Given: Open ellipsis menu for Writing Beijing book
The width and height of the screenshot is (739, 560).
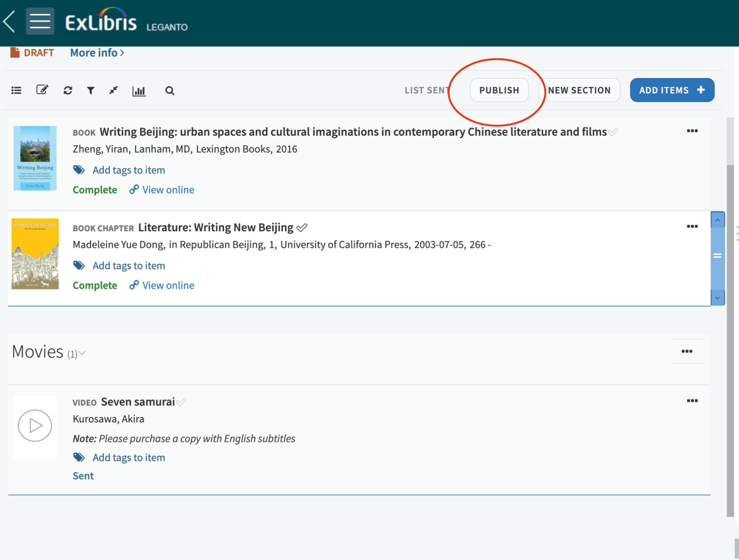Looking at the screenshot, I should pyautogui.click(x=692, y=131).
